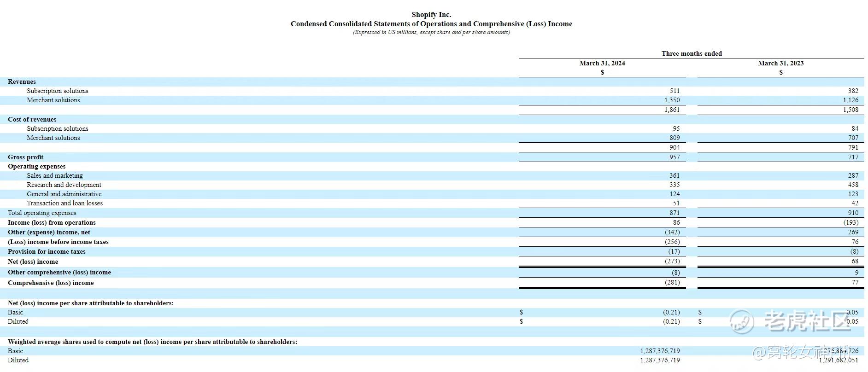The image size is (868, 372).
Task: Click the "Three months ended" column heading
Action: point(692,53)
